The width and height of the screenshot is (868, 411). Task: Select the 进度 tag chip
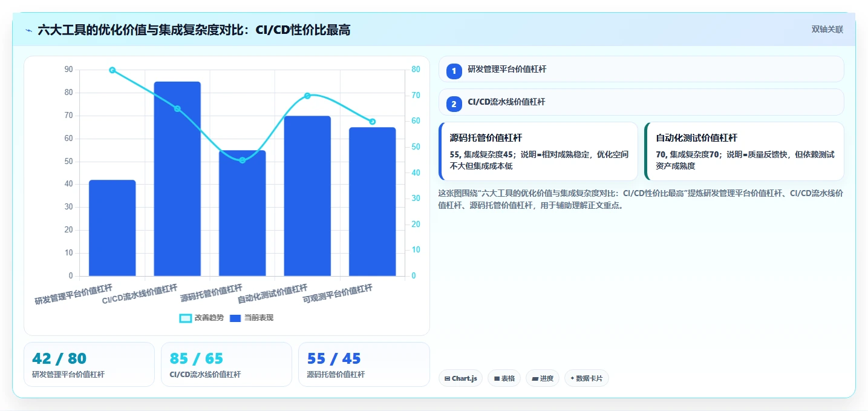point(543,378)
